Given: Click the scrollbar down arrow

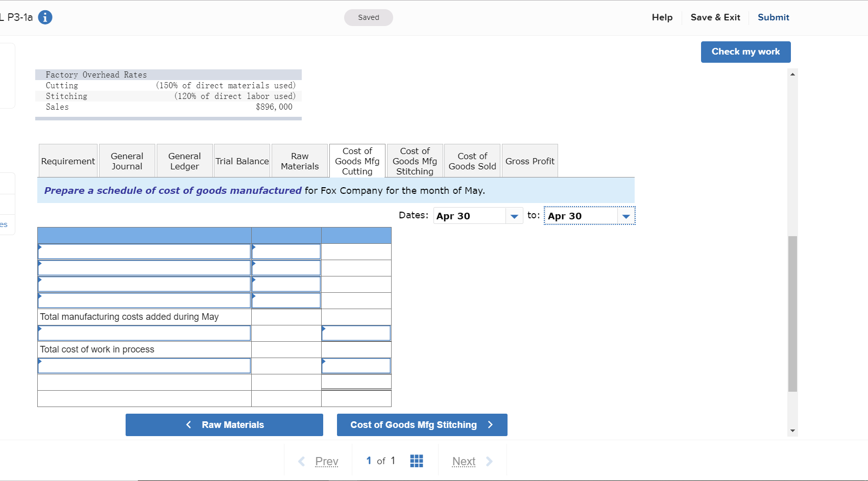Looking at the screenshot, I should tap(792, 431).
